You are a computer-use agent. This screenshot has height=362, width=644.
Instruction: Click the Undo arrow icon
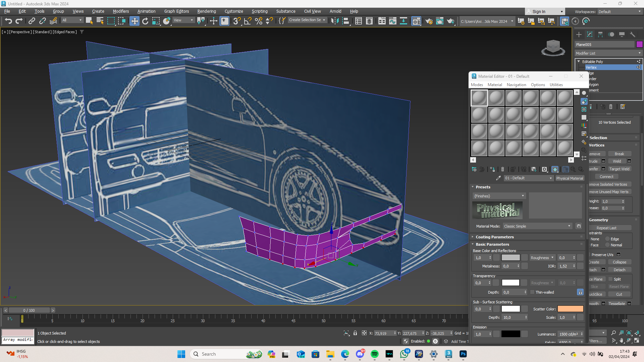coord(8,21)
